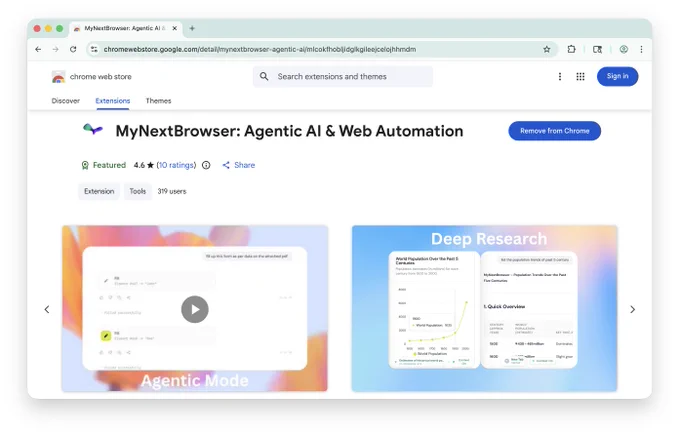This screenshot has height=435, width=680.
Task: Open the 10 ratings link
Action: (x=177, y=165)
